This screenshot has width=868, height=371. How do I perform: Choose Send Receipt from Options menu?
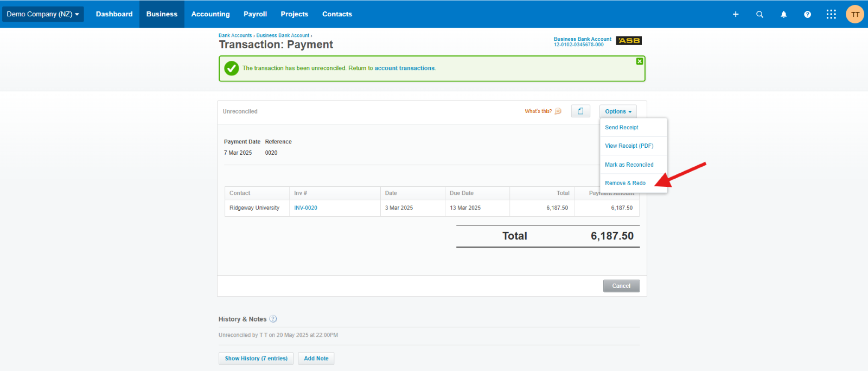coord(622,127)
